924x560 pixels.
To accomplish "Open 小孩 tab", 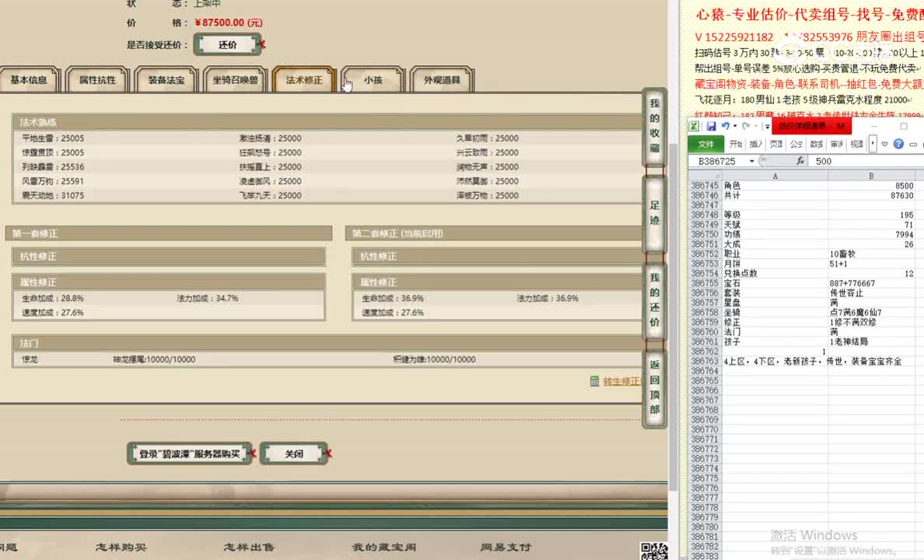I will [373, 79].
